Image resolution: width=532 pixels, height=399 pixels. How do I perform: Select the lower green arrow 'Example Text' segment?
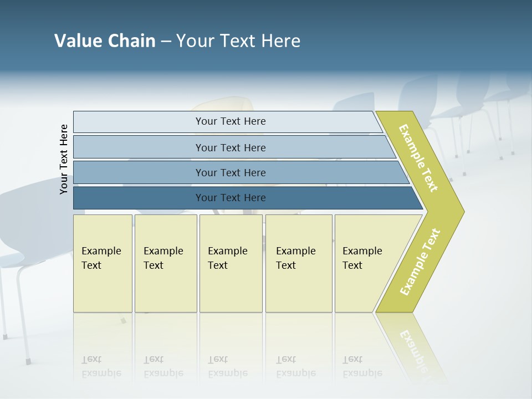point(420,262)
